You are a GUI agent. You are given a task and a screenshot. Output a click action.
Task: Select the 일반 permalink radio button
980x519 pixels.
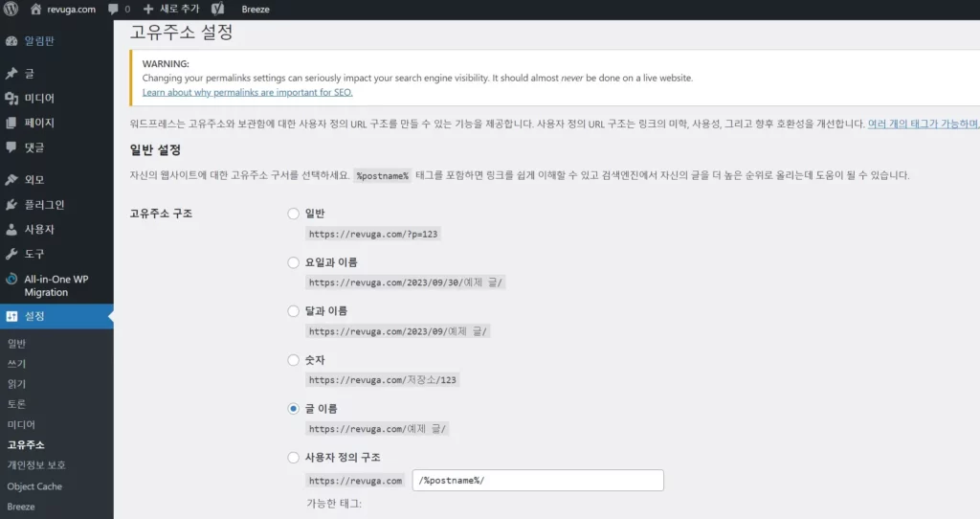click(293, 214)
